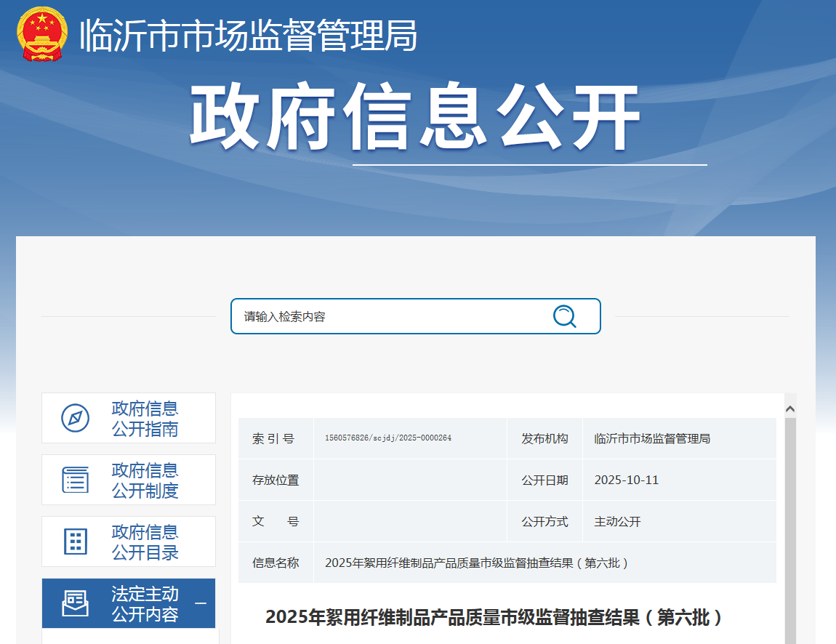Click the 存放位置 label cell

pyautogui.click(x=276, y=480)
